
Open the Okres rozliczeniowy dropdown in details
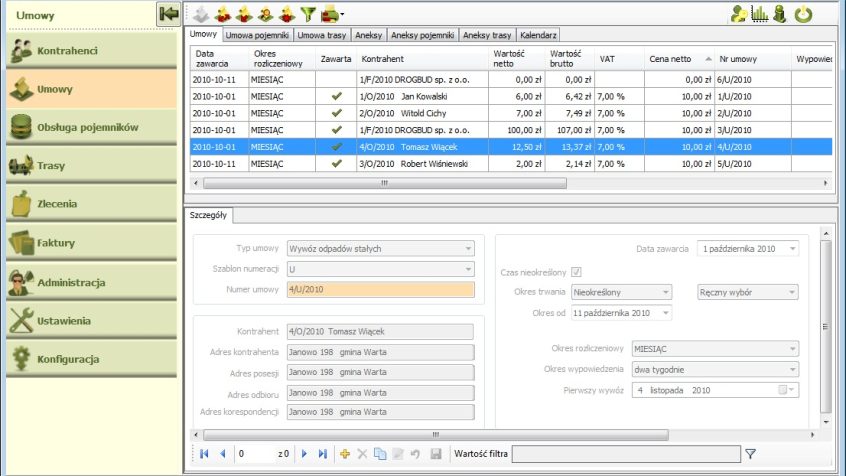click(x=792, y=349)
